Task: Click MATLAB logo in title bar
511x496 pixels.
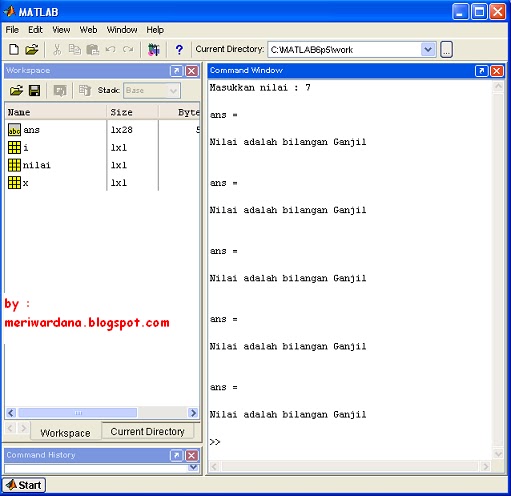Action: [9, 12]
